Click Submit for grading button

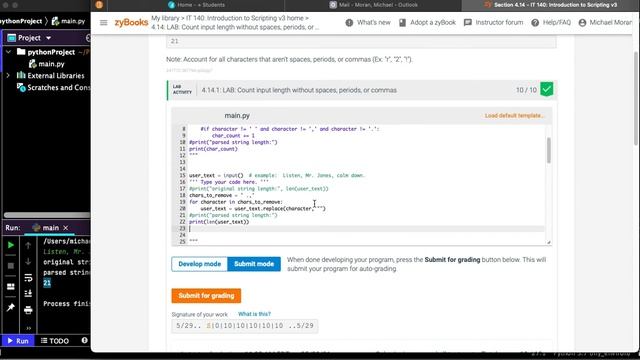click(x=206, y=296)
